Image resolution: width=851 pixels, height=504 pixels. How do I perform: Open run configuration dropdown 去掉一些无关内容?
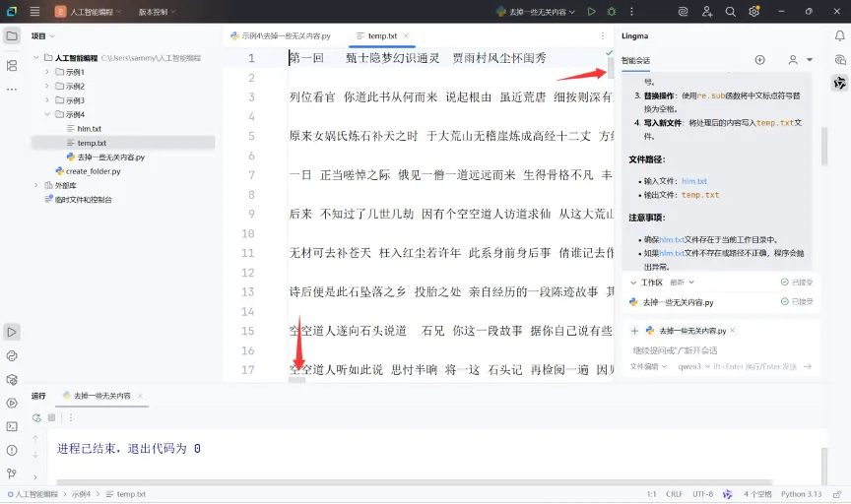point(536,12)
